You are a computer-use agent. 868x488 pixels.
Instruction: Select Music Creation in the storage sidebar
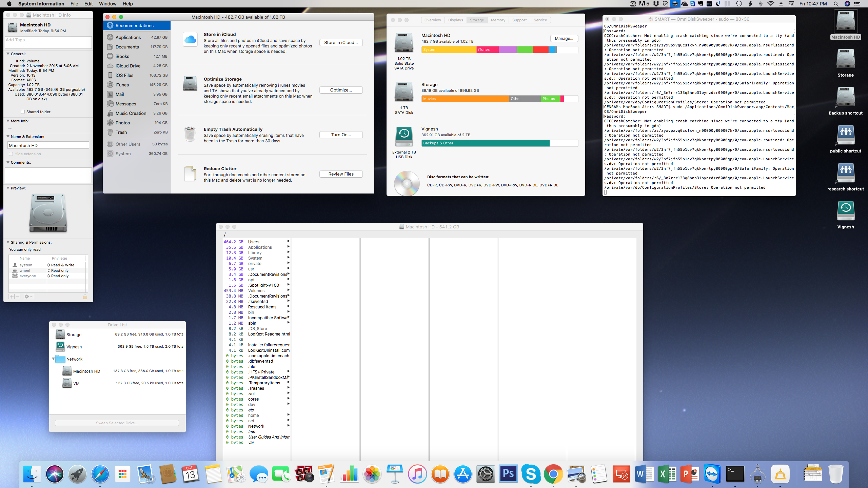click(137, 113)
